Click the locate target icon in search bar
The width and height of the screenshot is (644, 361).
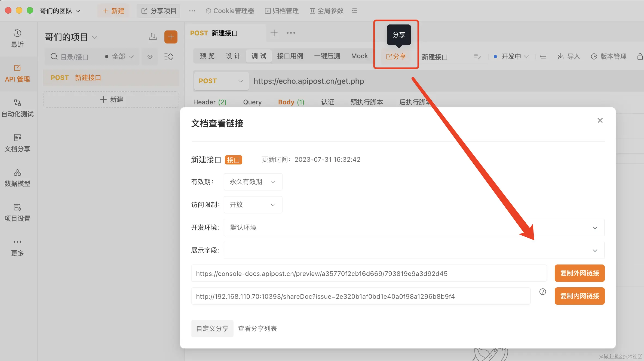(x=150, y=57)
